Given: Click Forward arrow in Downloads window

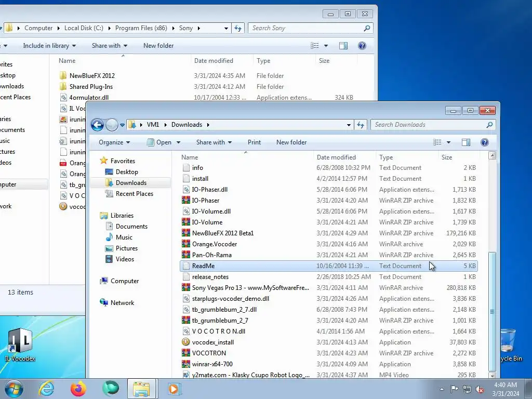Looking at the screenshot, I should (112, 125).
